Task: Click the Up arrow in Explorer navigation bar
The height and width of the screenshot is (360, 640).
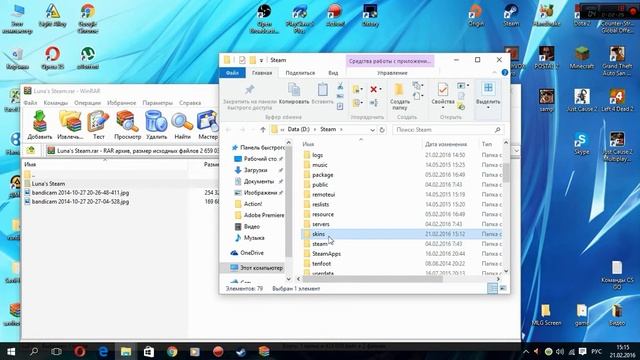Action: click(263, 129)
